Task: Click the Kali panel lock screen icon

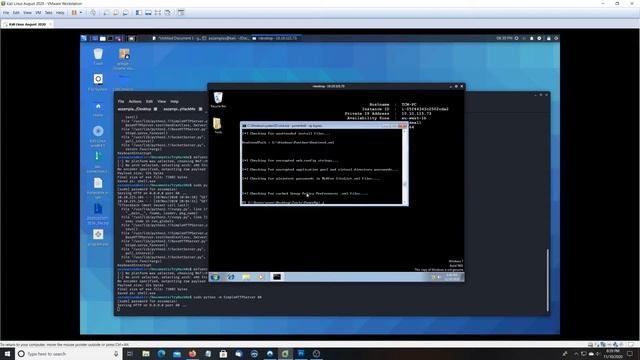Action: point(548,38)
